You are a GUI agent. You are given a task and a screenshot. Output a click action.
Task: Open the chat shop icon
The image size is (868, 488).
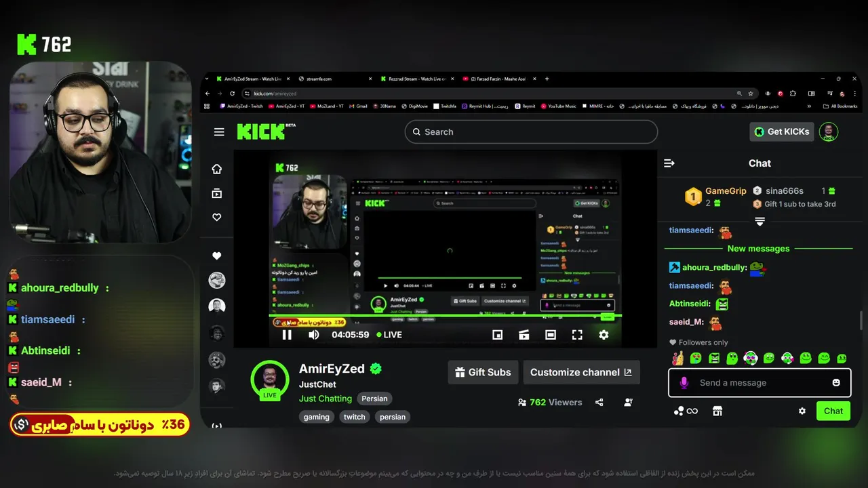click(x=717, y=411)
